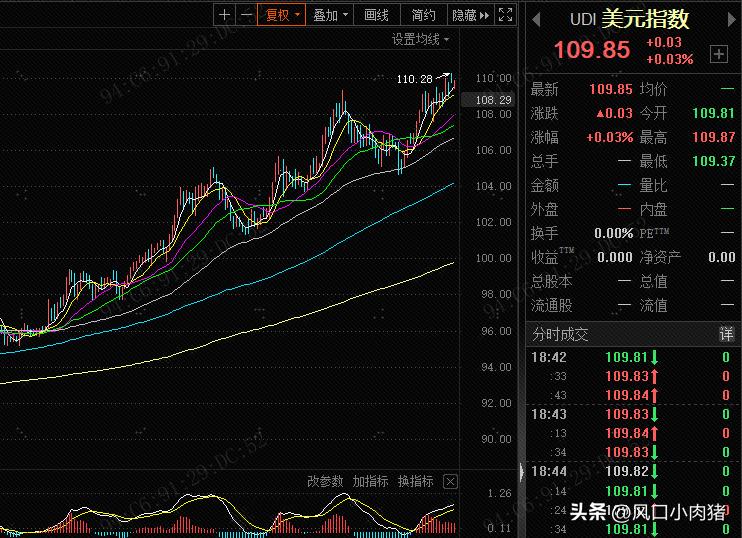The height and width of the screenshot is (538, 742).
Task: Open 设置均线 dropdown
Action: point(420,39)
